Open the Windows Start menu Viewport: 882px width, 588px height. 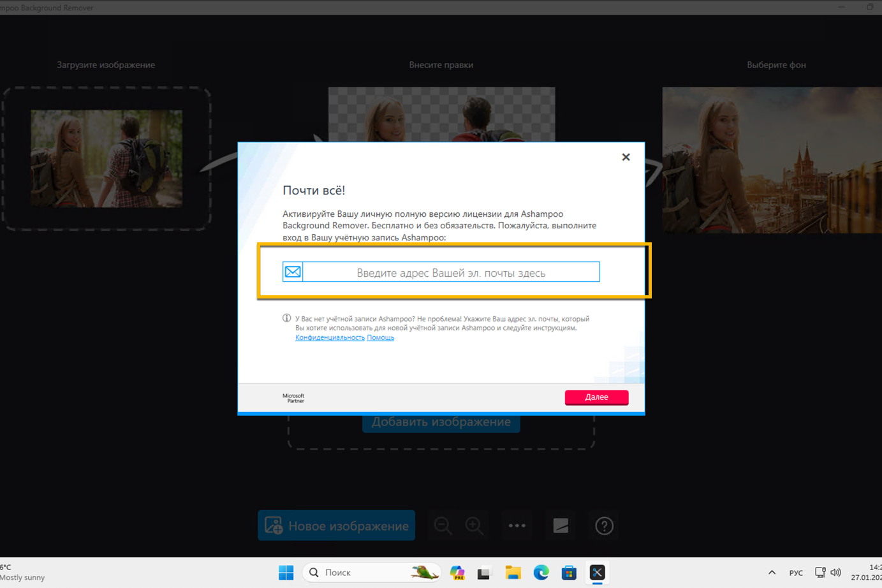tap(286, 573)
